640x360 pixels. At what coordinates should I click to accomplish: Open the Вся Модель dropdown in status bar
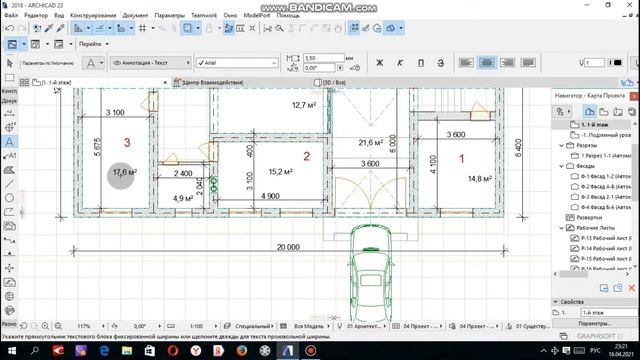[x=310, y=326]
